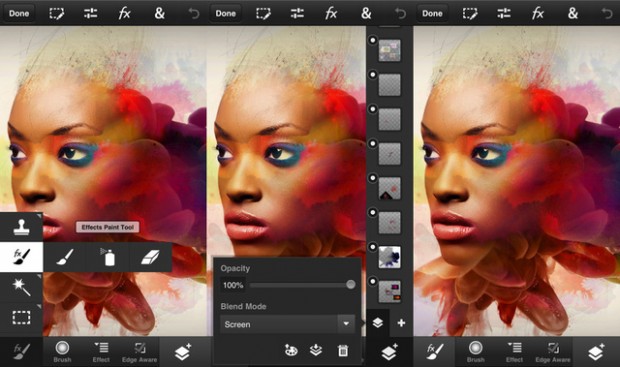Select the bottom layer thumbnail
This screenshot has width=620, height=367.
click(389, 292)
